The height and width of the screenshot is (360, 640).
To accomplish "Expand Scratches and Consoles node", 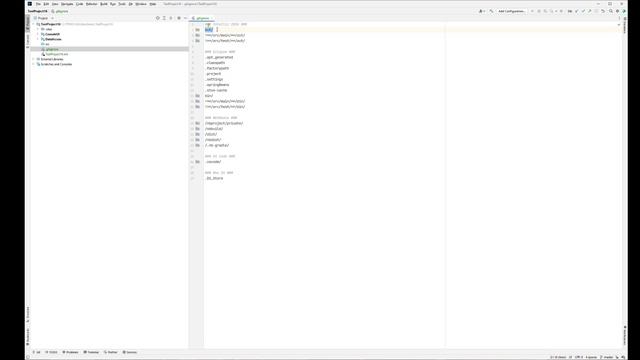I will coord(33,64).
